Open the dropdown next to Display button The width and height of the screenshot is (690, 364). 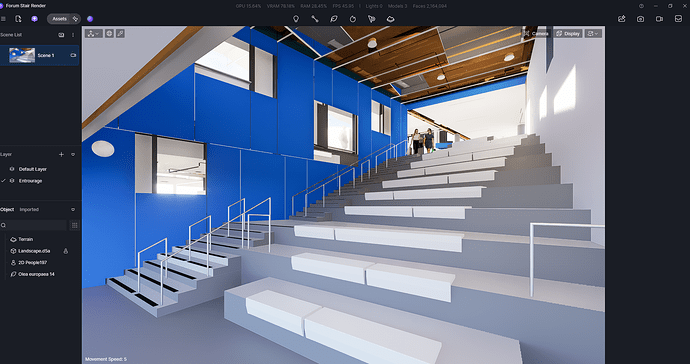(593, 33)
